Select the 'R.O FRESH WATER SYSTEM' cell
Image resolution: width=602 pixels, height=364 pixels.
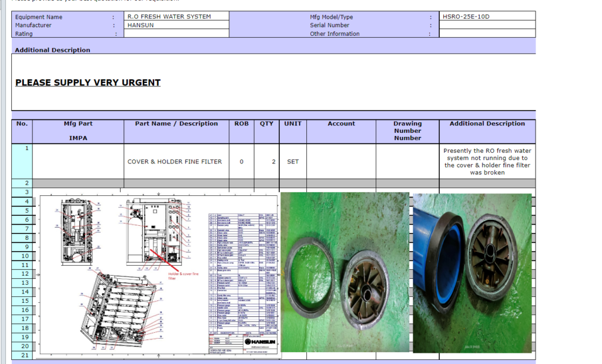point(176,16)
